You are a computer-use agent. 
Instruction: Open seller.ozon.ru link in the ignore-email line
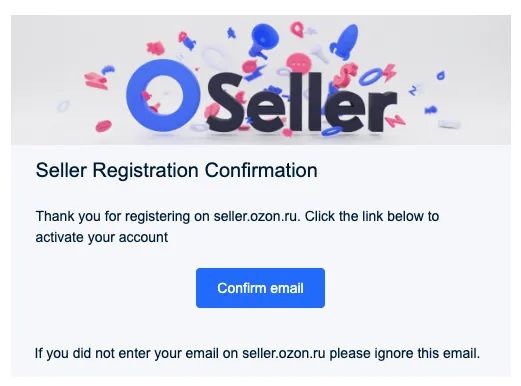point(283,353)
